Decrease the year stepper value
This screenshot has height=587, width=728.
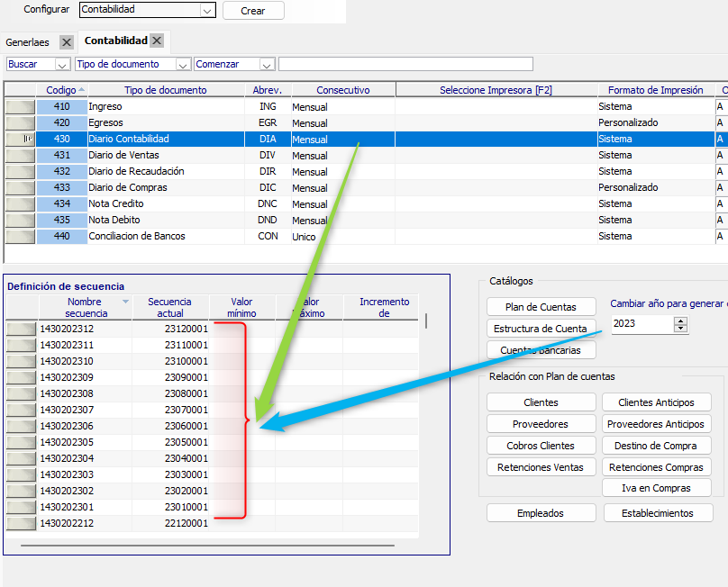tap(680, 329)
